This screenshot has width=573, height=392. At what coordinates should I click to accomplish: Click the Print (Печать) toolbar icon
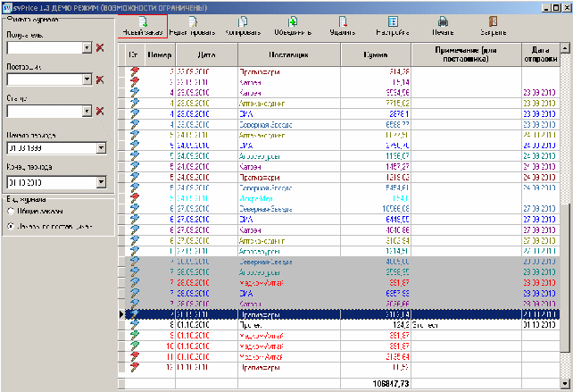pos(443,21)
